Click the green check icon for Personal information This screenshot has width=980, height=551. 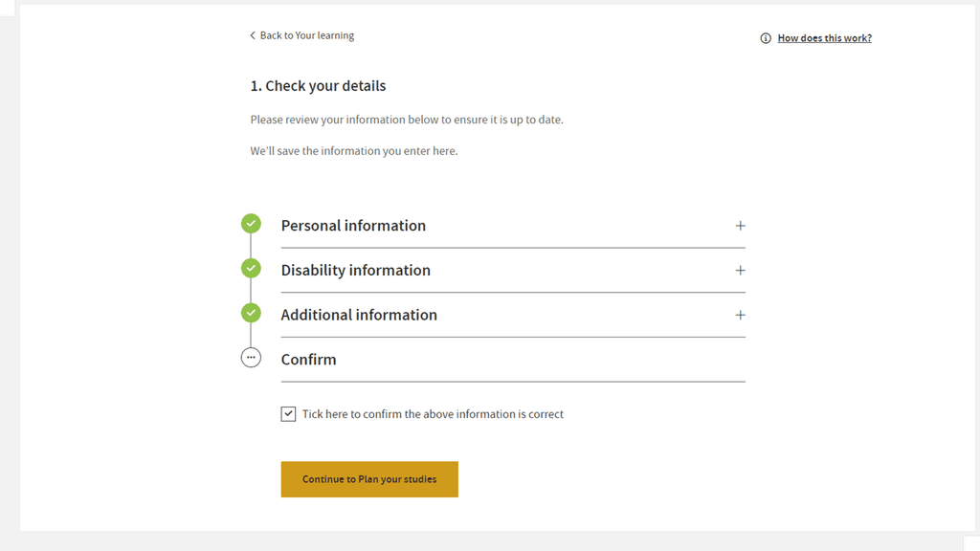click(x=252, y=224)
